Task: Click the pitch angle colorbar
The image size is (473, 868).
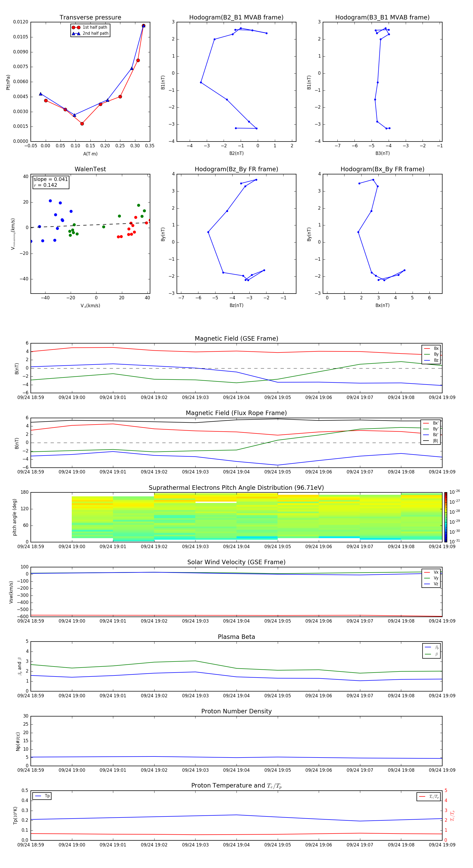Action: coord(445,517)
